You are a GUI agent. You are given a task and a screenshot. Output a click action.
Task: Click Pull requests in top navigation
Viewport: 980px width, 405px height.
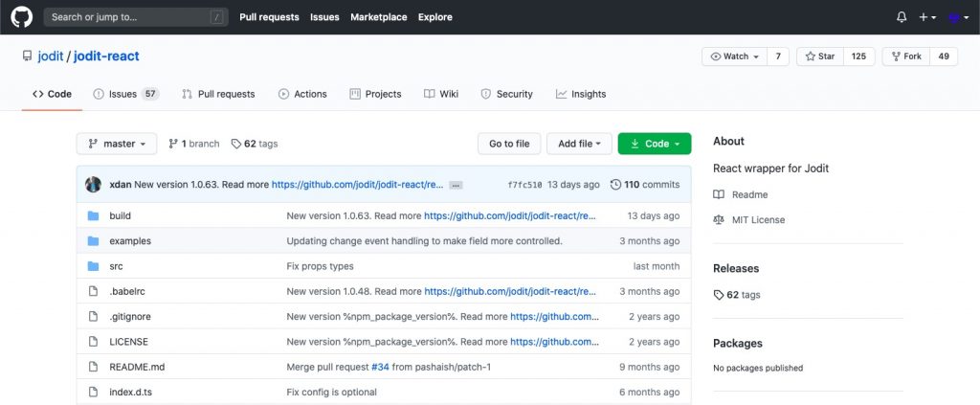[x=269, y=17]
